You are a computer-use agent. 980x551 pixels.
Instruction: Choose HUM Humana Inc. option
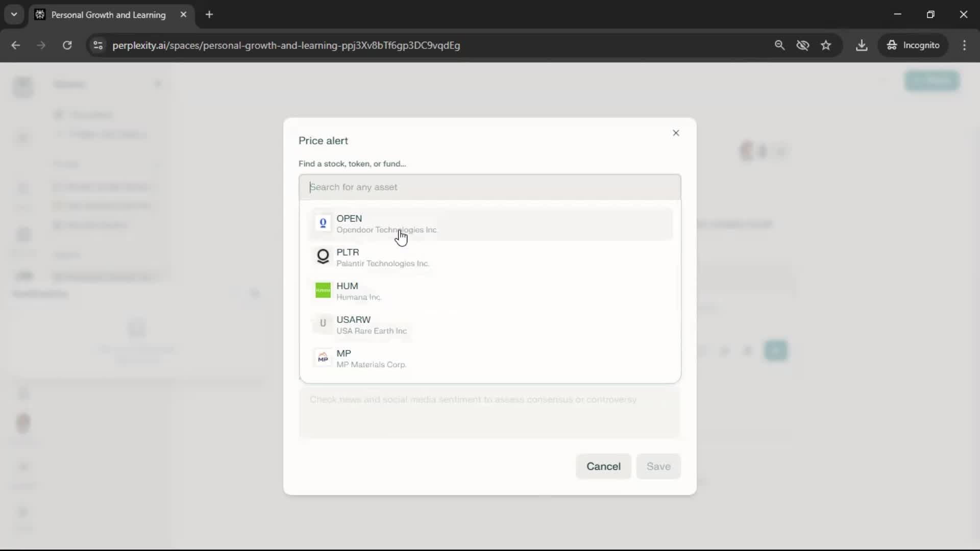pyautogui.click(x=359, y=291)
